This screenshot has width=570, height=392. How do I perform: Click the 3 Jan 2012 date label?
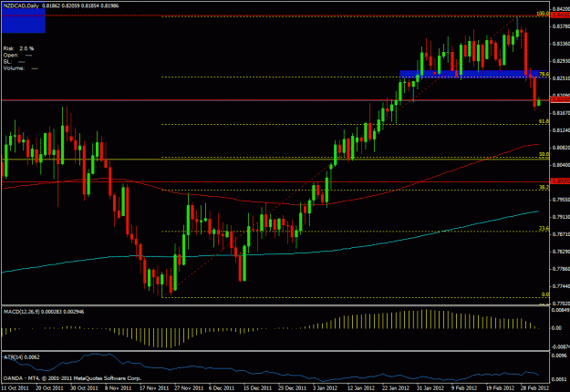click(x=326, y=388)
